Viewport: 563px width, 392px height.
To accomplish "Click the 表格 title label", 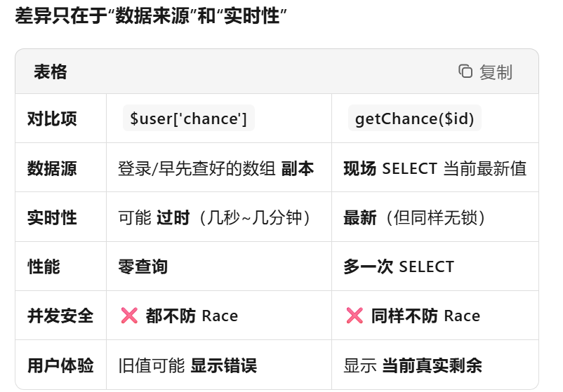I will point(51,72).
